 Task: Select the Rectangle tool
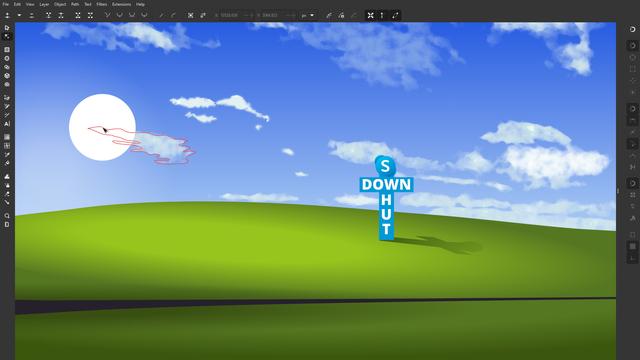coord(7,50)
